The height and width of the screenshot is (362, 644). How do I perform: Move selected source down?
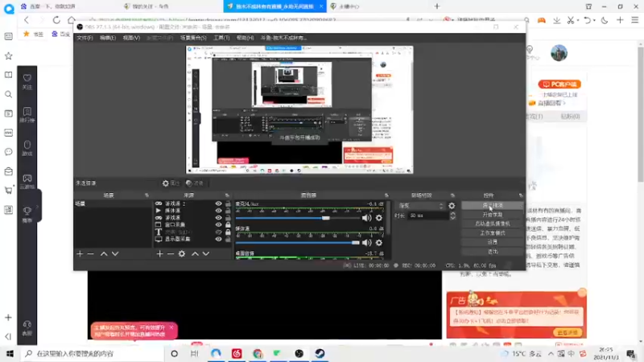(206, 253)
